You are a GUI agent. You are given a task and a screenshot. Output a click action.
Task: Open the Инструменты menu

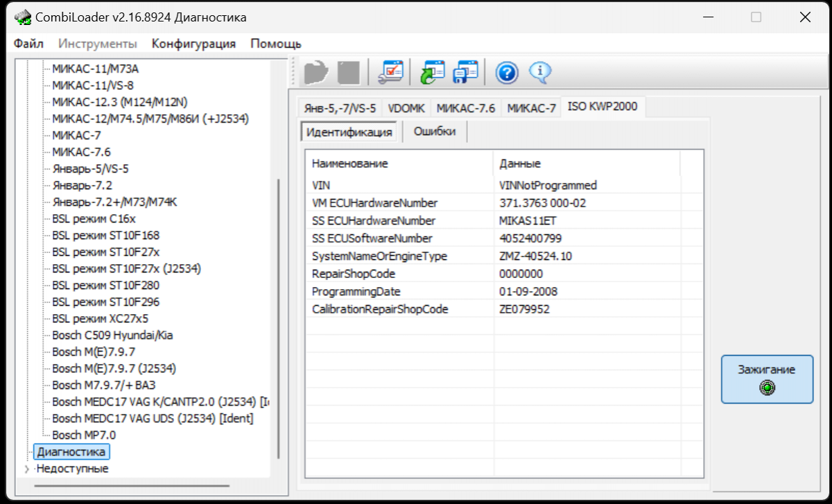(98, 44)
